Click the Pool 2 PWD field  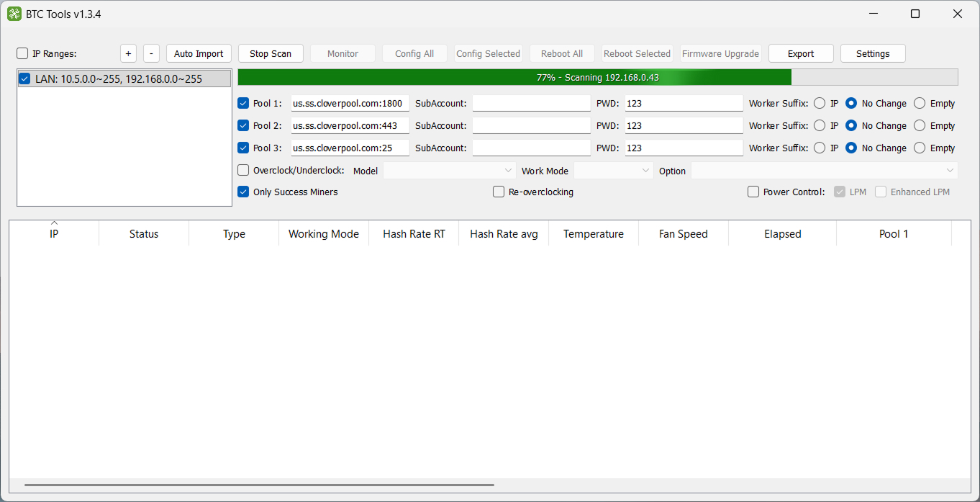tap(684, 125)
